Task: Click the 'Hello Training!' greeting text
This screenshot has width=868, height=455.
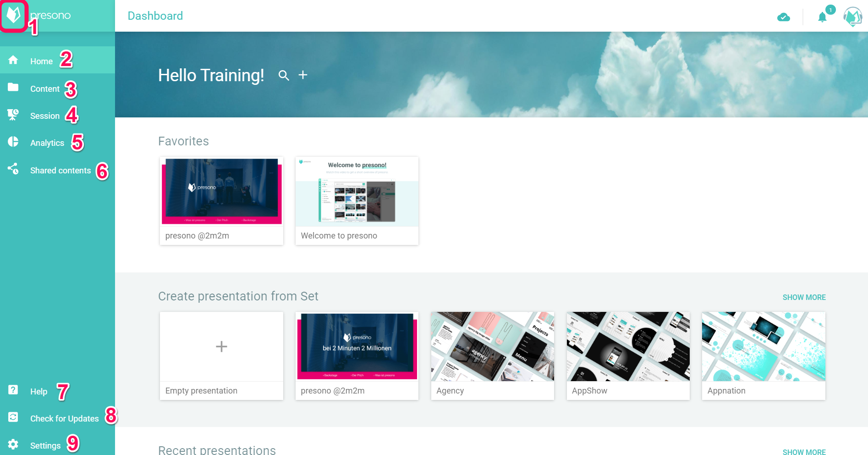Action: pyautogui.click(x=211, y=75)
